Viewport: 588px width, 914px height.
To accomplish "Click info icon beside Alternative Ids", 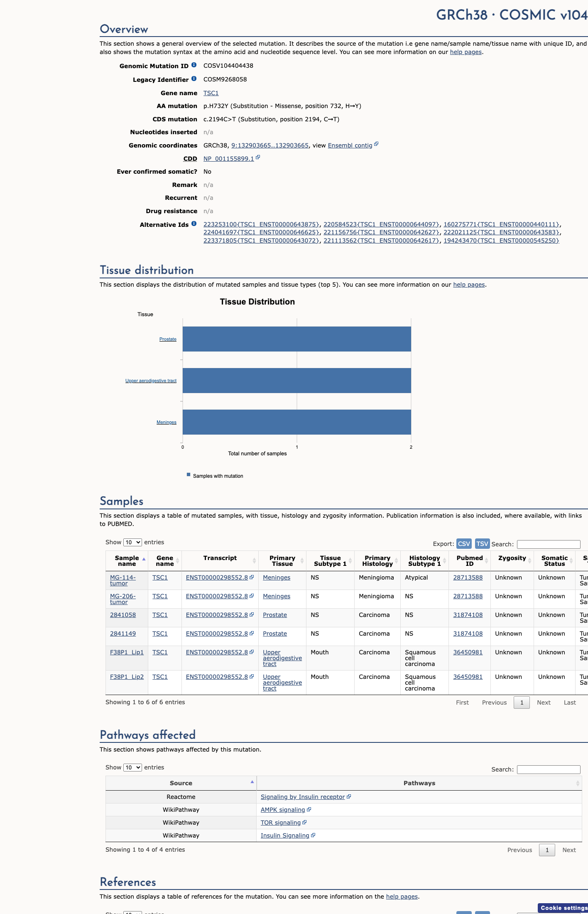I will click(x=194, y=224).
